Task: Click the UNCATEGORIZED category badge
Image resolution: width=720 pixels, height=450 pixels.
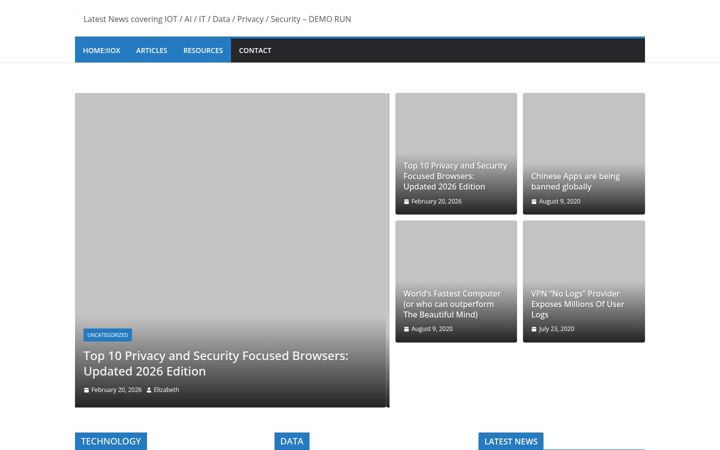Action: [107, 335]
